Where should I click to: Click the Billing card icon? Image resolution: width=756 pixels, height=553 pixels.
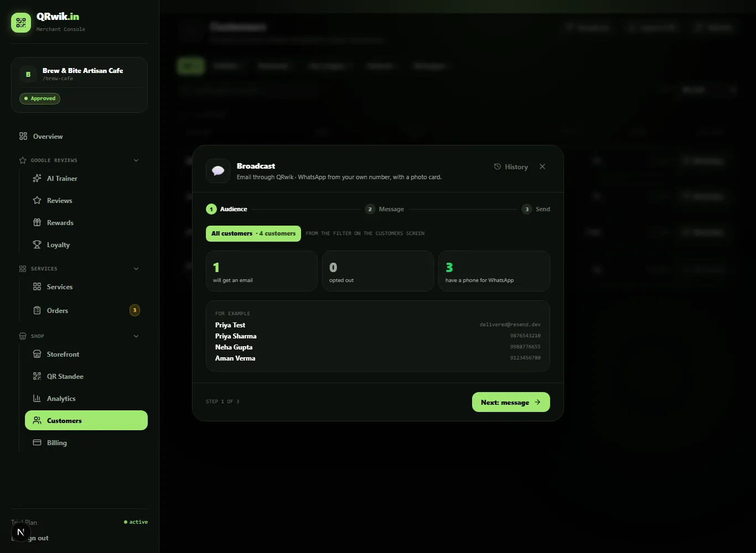click(x=37, y=443)
